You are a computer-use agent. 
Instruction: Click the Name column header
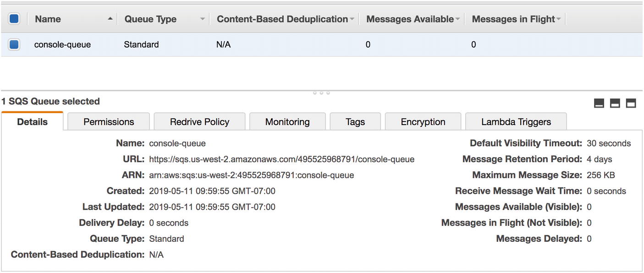click(x=48, y=19)
